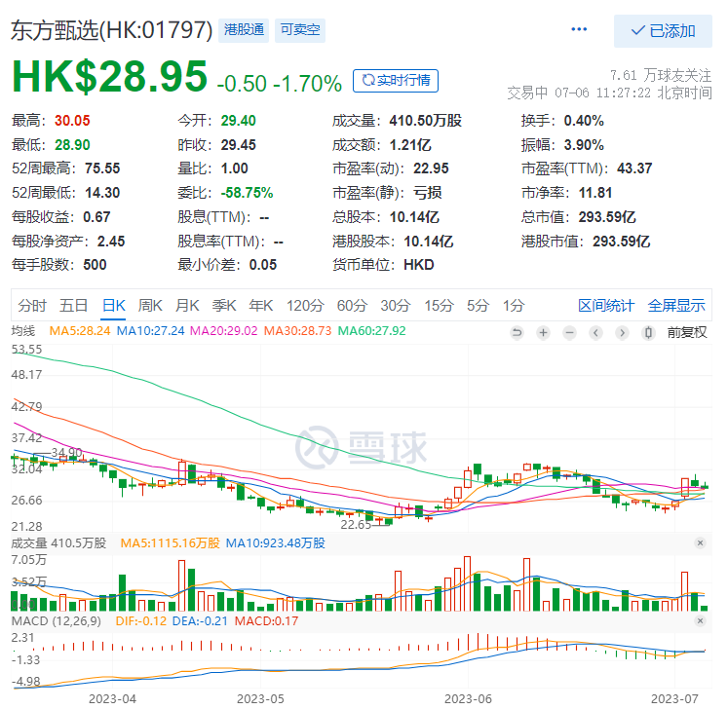Click the 货币单位 value HKD
Screen dimensions: 728x710
(x=419, y=265)
